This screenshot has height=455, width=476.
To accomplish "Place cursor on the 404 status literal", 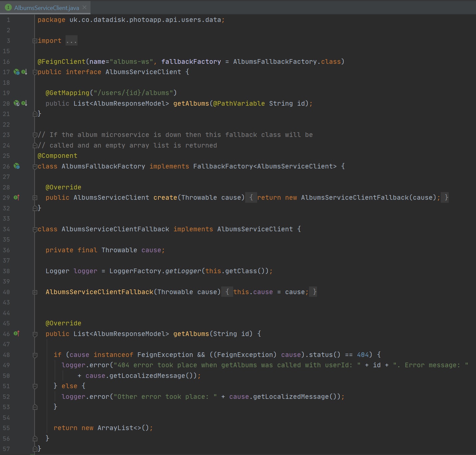I will tap(363, 355).
